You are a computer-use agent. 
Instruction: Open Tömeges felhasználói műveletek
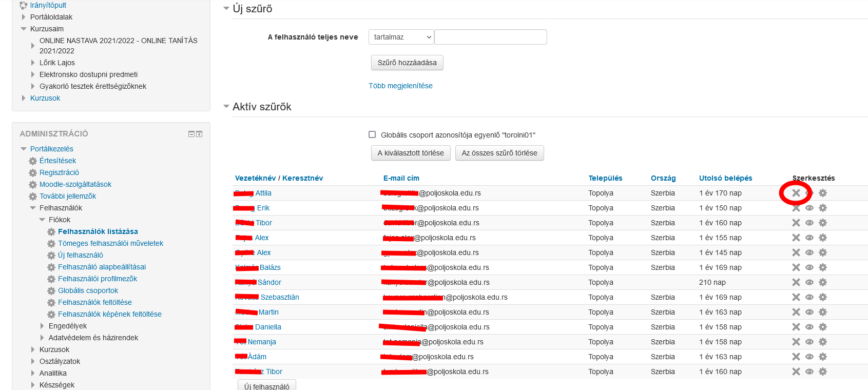point(110,243)
